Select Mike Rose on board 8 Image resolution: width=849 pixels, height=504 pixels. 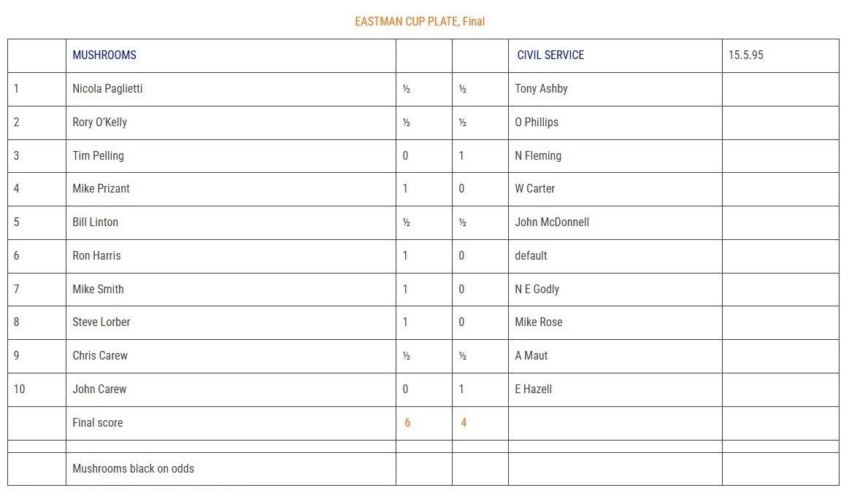(538, 322)
